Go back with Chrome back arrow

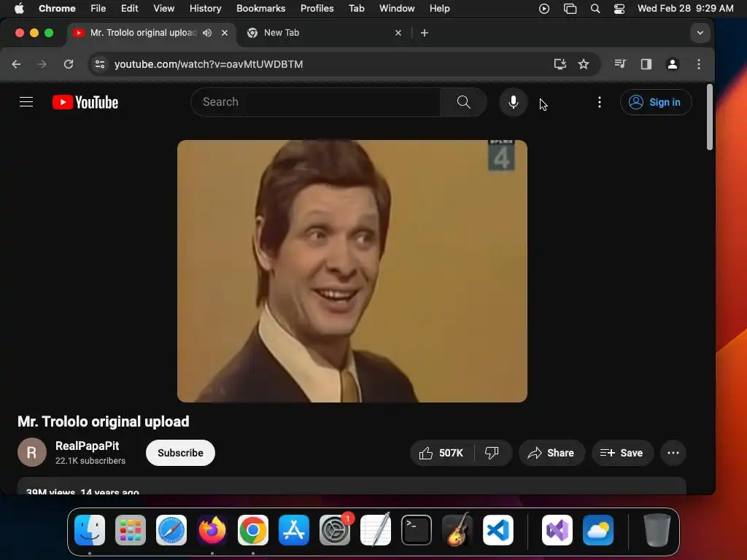16,64
